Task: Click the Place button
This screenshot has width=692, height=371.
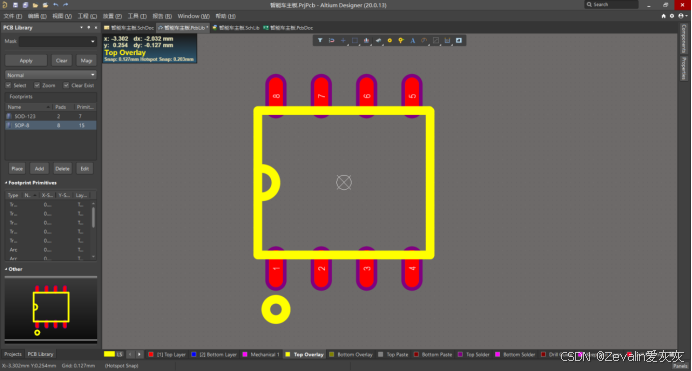Action: click(17, 169)
